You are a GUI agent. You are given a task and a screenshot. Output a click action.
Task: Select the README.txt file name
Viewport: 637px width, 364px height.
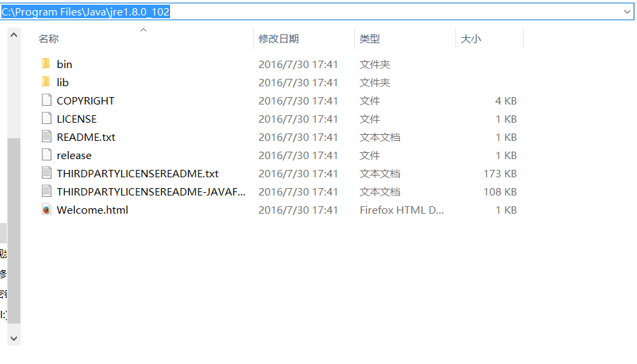click(86, 137)
